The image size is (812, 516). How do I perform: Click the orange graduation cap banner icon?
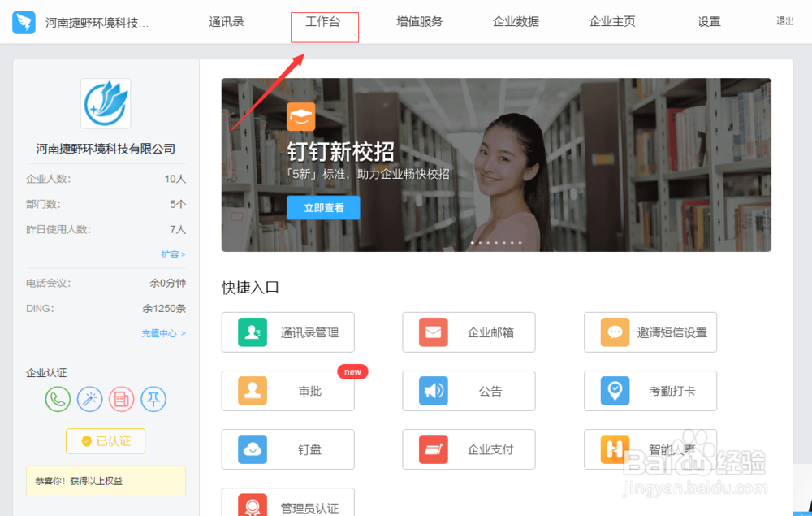pos(301,116)
